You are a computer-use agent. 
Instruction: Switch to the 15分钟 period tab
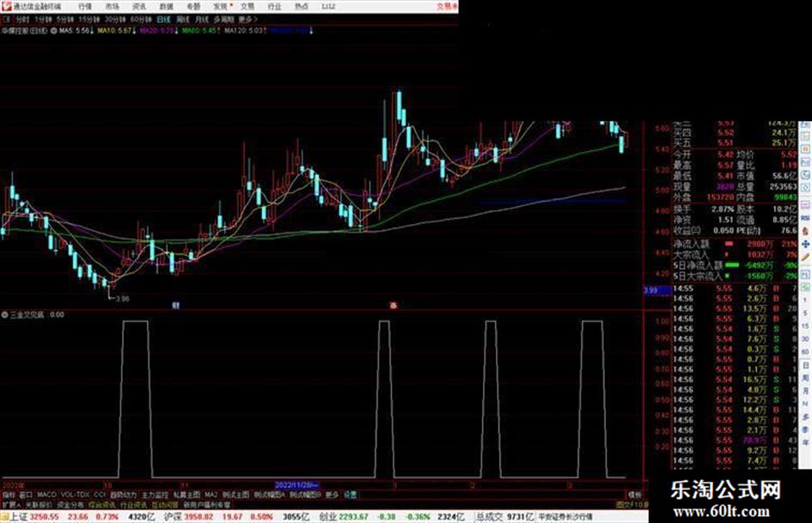(89, 19)
